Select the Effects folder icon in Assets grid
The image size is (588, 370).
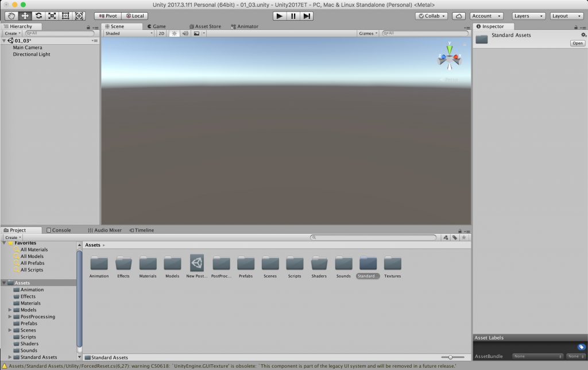(123, 263)
